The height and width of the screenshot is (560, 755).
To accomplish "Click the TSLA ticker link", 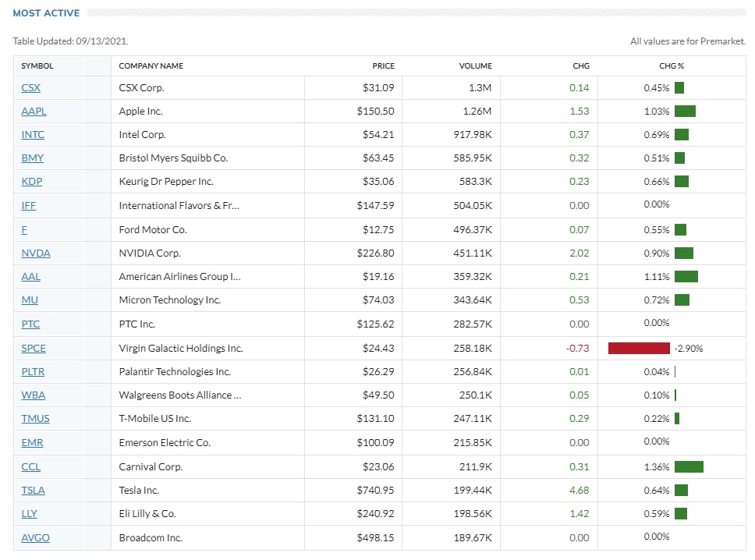I will tap(34, 490).
